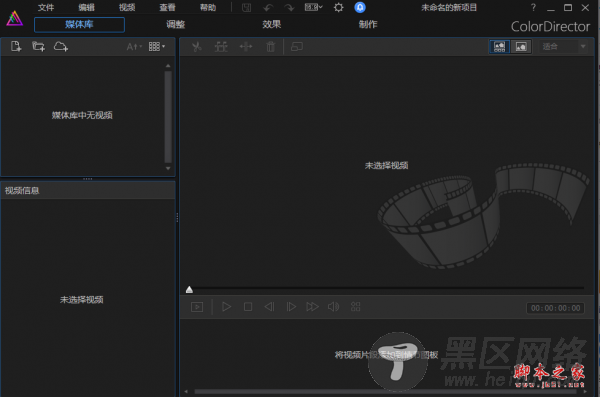Click the media library scroll down arrow
This screenshot has height=397, width=600.
(168, 168)
